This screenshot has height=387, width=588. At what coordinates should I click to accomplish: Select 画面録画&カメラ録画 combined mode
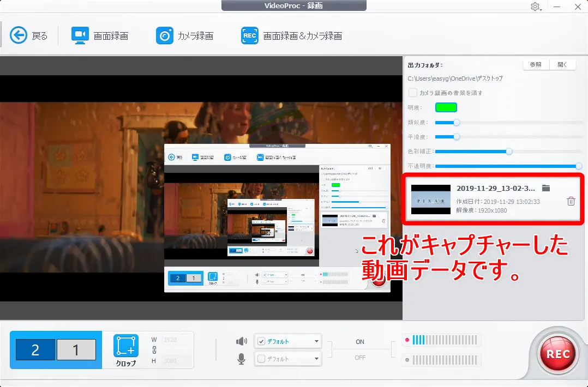pyautogui.click(x=291, y=35)
